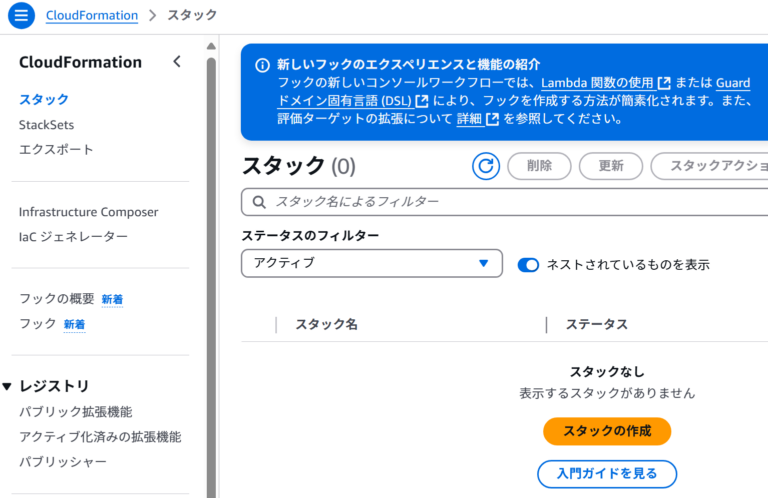Open the 詳細 link in the banner
This screenshot has height=498, width=768.
[x=469, y=119]
